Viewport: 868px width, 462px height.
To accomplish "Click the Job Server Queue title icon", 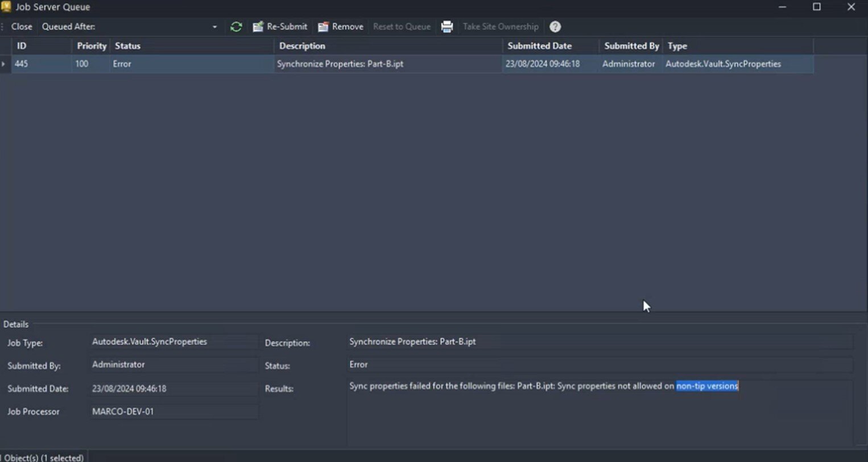I will 6,7.
